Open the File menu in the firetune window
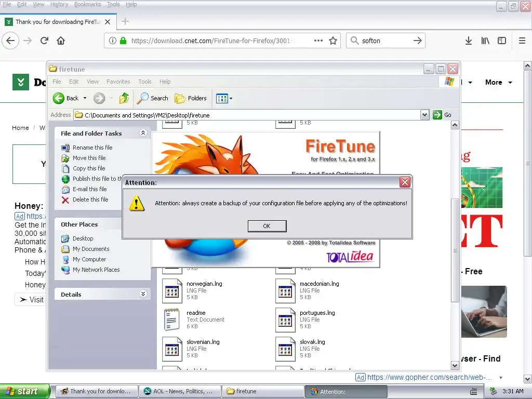Viewport: 532px width, 399px height. (57, 82)
